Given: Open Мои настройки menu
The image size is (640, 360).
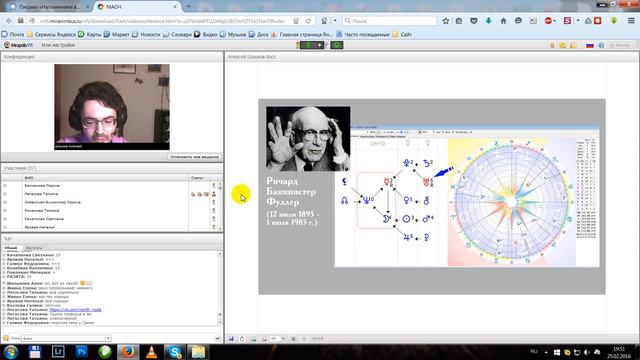Looking at the screenshot, I should [x=58, y=45].
